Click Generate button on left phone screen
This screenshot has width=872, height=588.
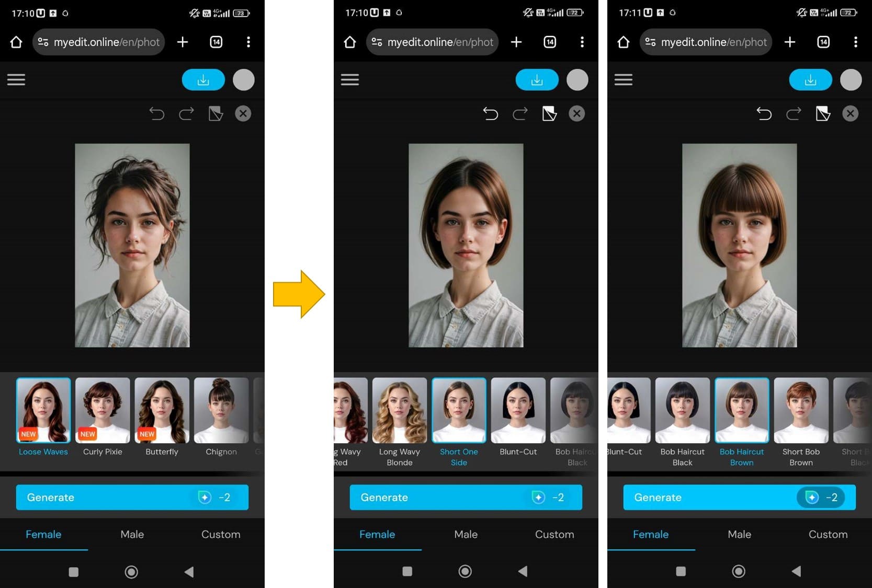click(x=132, y=497)
